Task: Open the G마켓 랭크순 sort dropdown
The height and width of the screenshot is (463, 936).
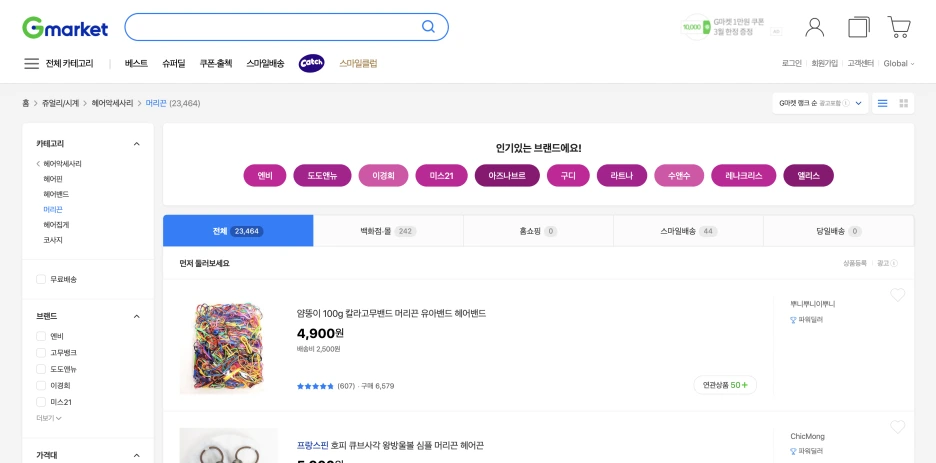Action: click(x=820, y=103)
